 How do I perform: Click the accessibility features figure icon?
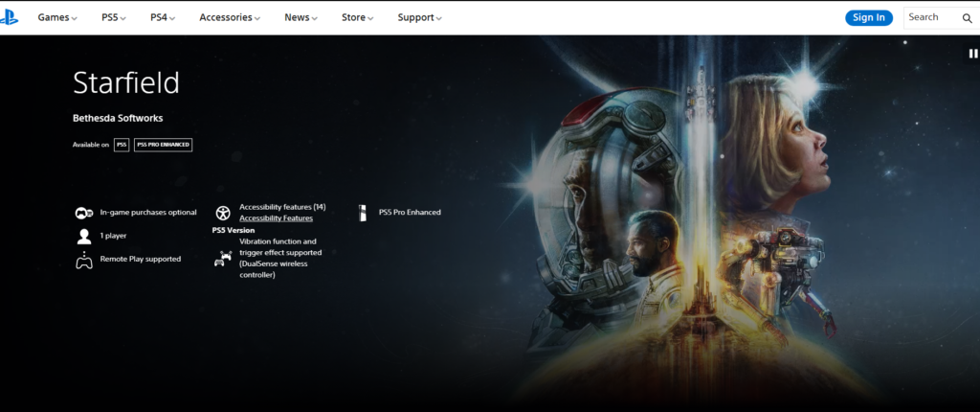click(x=223, y=213)
